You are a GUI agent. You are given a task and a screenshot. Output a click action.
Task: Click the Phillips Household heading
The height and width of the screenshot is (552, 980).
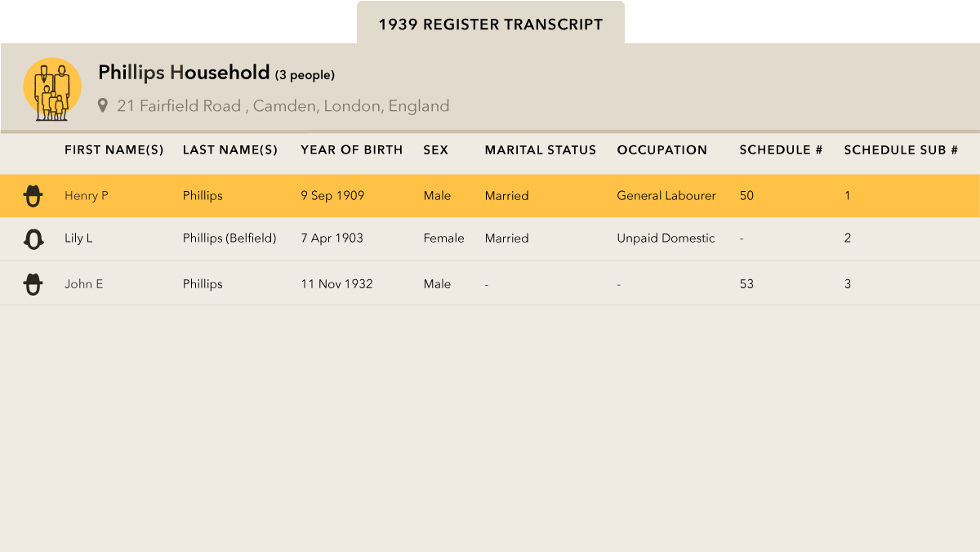pos(184,73)
